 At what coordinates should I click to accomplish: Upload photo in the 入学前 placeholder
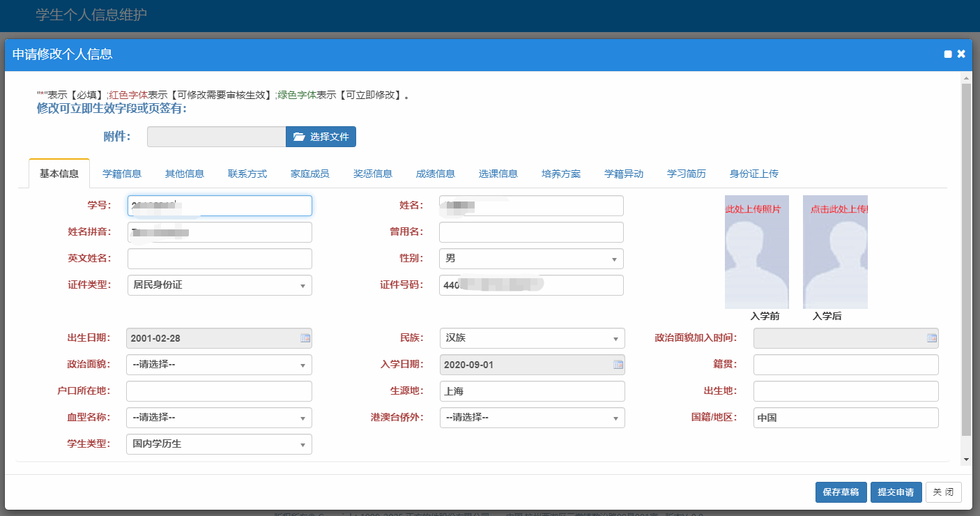point(756,252)
